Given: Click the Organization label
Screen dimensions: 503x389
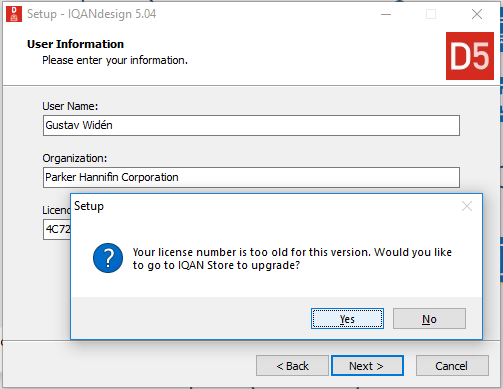Looking at the screenshot, I should pyautogui.click(x=75, y=158).
